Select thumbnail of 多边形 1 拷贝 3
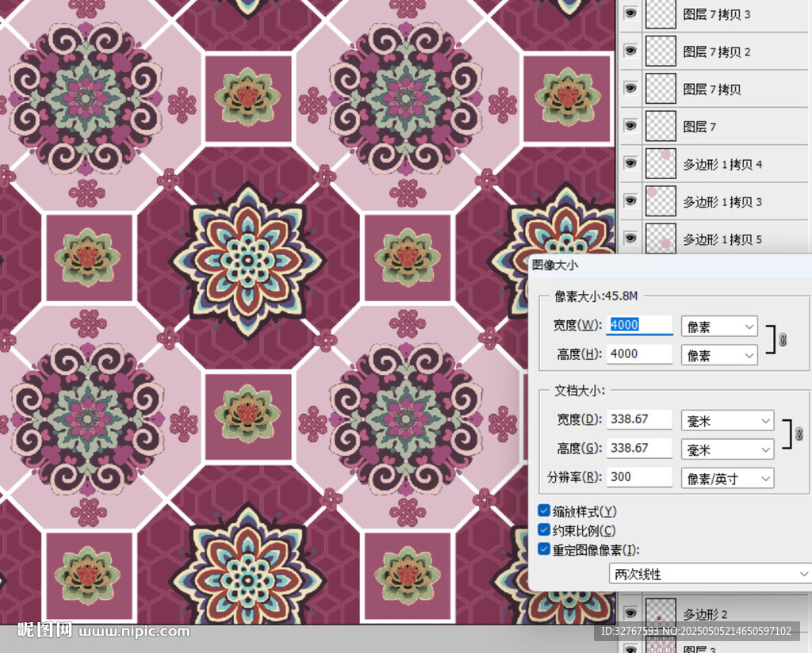Screen dimensions: 812x653 tap(661, 200)
